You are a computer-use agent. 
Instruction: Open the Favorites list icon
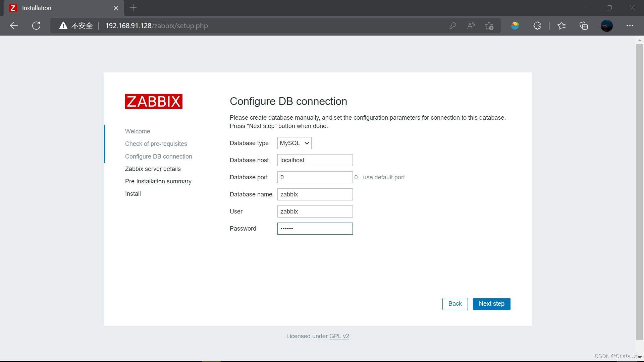coord(561,26)
